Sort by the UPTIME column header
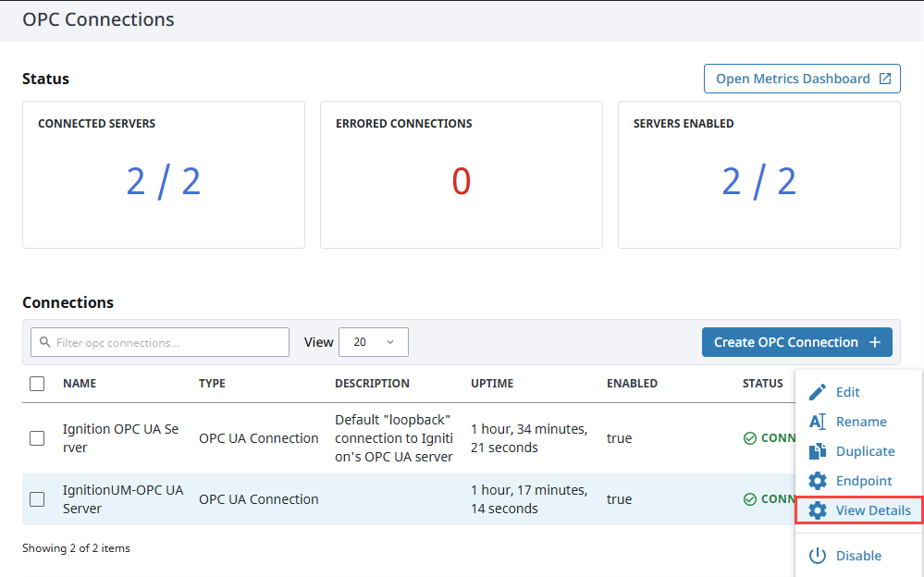 [492, 383]
